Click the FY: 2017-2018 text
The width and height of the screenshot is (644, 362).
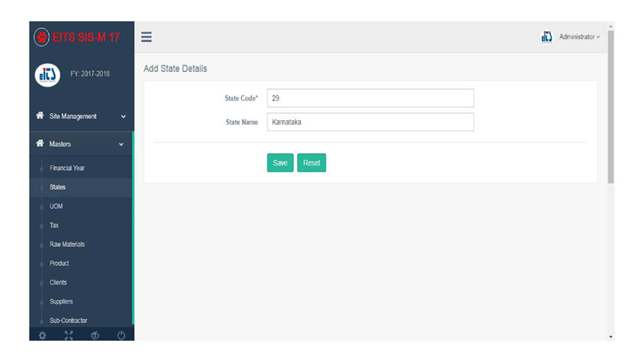(x=90, y=74)
